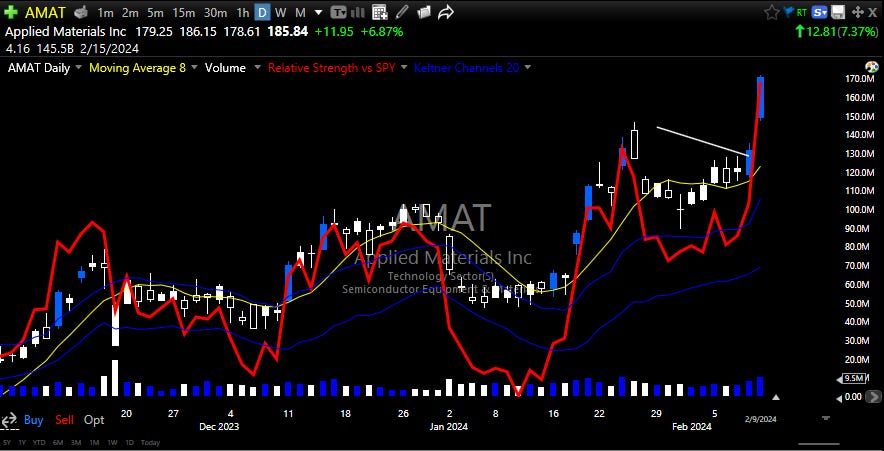The height and width of the screenshot is (451, 884).
Task: Click the Moving Average 8 label
Action: [138, 68]
